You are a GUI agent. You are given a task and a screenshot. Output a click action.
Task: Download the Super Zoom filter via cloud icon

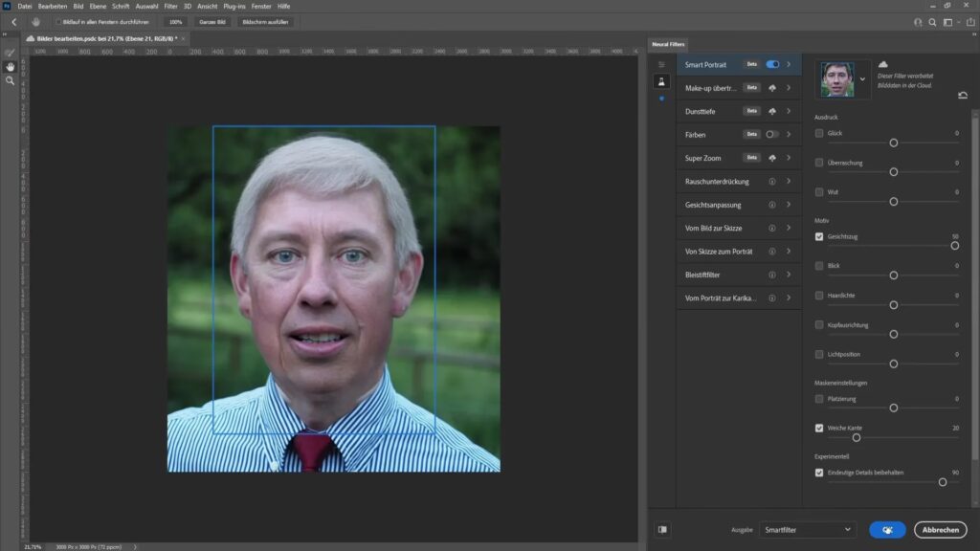click(x=772, y=158)
